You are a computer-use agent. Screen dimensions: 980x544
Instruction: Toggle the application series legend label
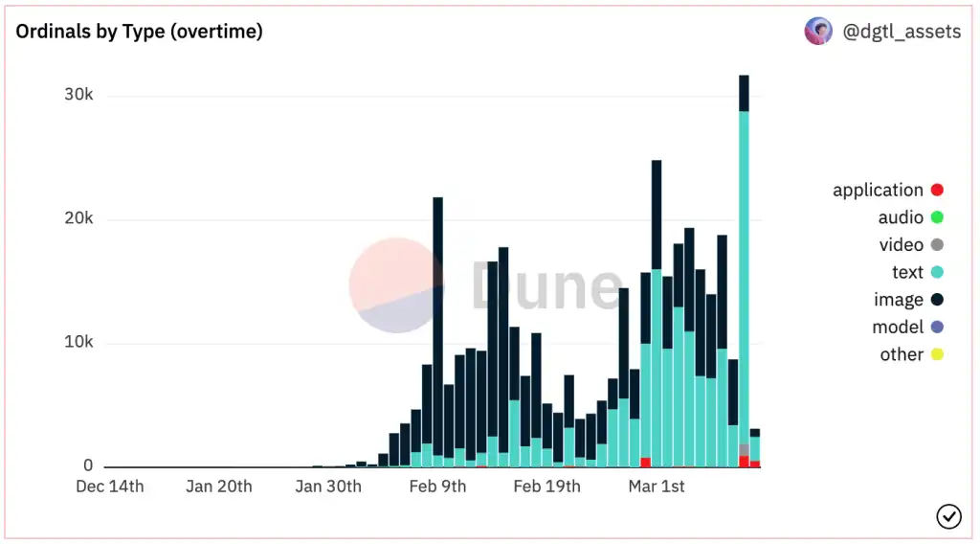(x=878, y=190)
